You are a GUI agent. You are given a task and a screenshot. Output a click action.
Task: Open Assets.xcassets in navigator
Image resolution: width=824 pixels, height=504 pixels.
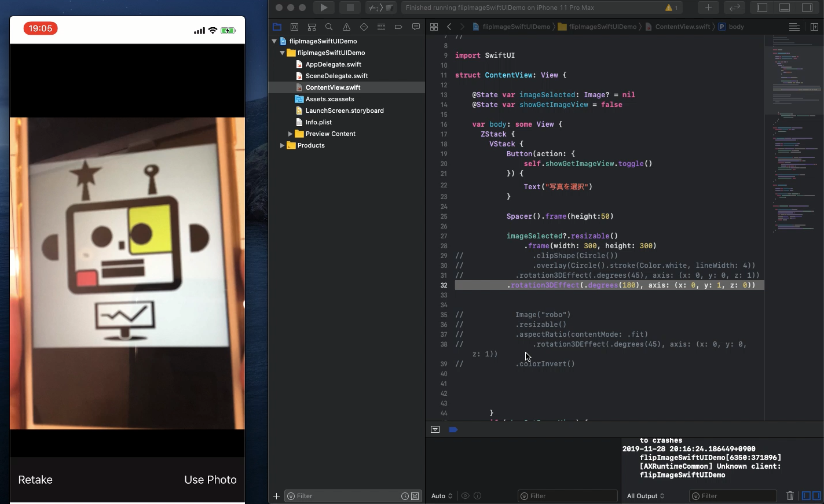point(329,99)
